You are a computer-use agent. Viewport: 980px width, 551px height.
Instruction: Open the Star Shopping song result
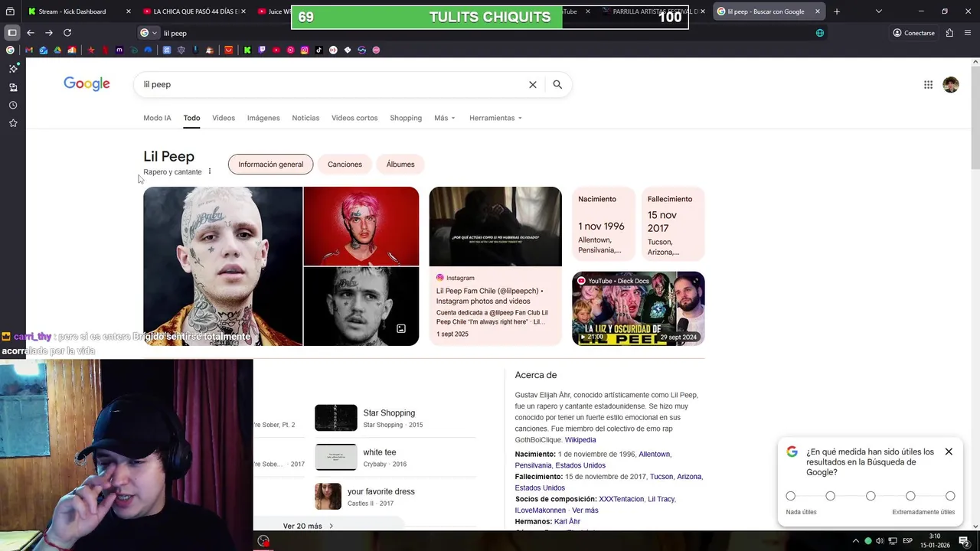(x=395, y=418)
